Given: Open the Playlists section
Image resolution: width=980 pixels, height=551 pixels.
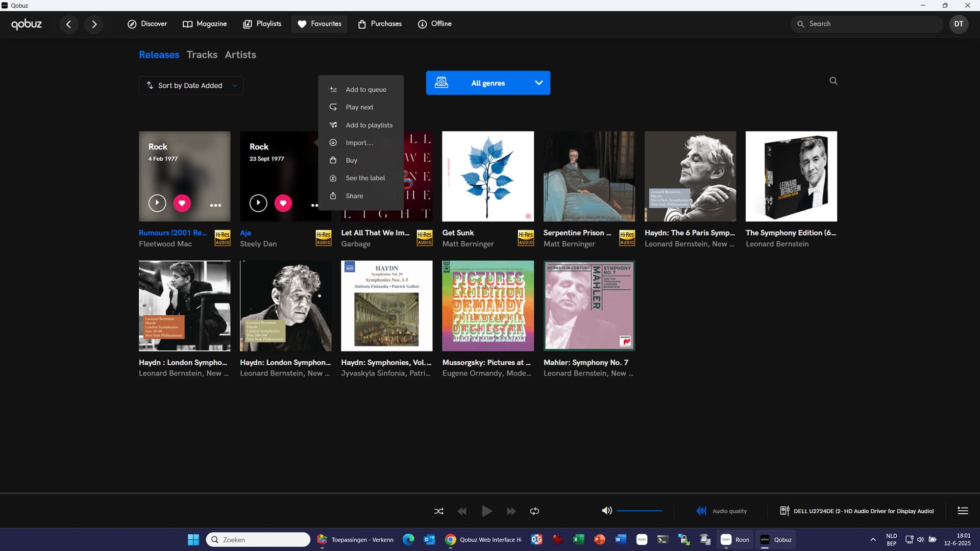Looking at the screenshot, I should [262, 24].
